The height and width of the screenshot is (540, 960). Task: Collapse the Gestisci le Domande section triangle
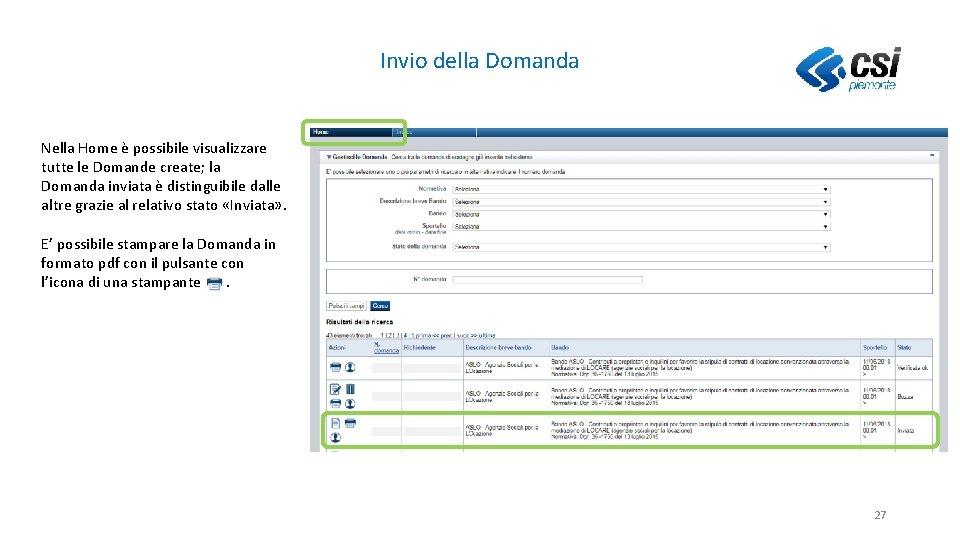[x=329, y=157]
